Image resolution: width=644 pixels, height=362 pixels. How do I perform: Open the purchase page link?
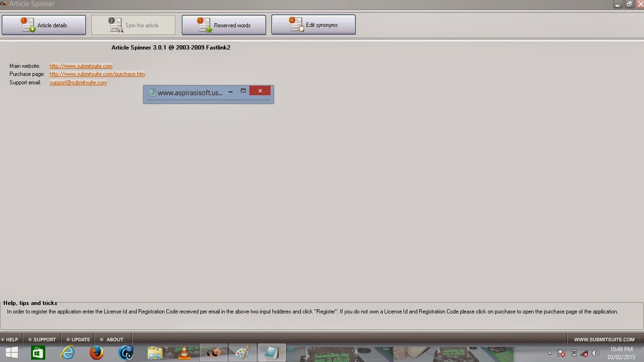[97, 74]
